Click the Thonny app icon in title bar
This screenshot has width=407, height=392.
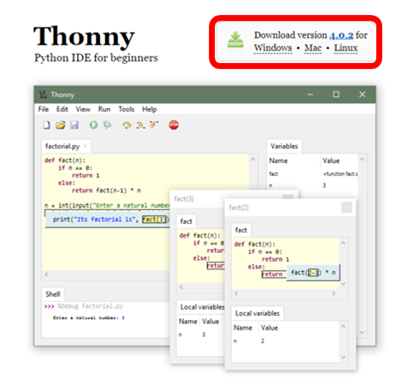pos(43,95)
